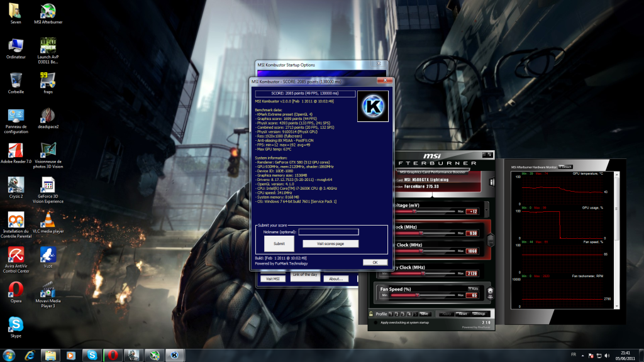
Task: Launch the Vuze desktop shortcut
Action: (x=48, y=258)
